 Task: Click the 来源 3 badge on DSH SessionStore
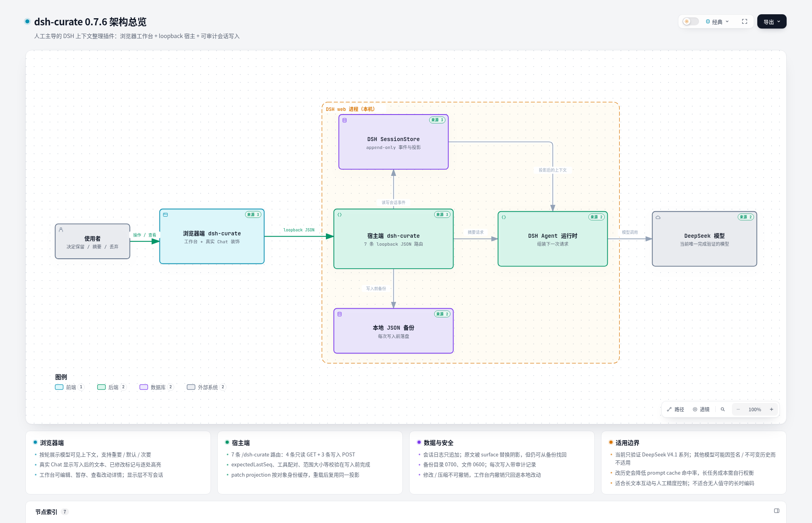coord(437,120)
